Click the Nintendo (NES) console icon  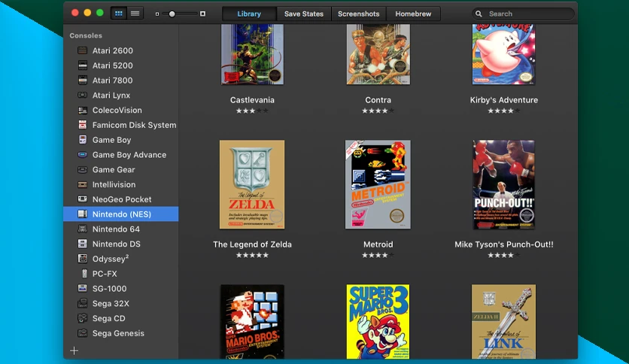(x=82, y=214)
